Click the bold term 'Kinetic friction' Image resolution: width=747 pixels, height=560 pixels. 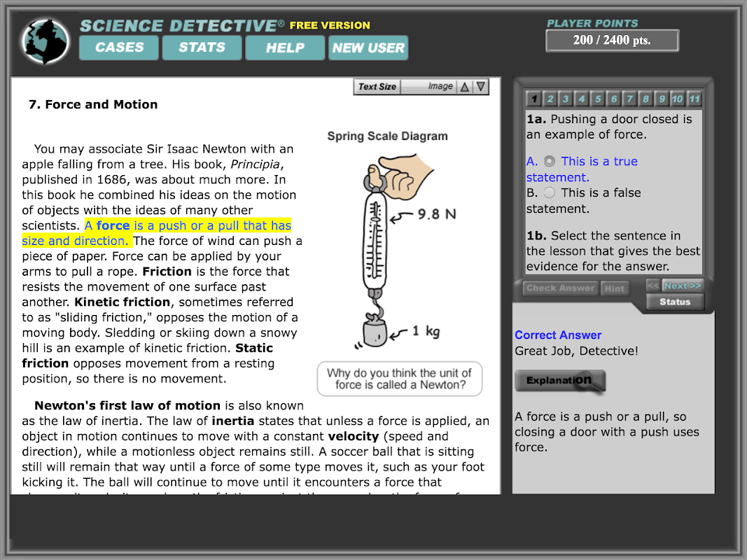pyautogui.click(x=123, y=302)
